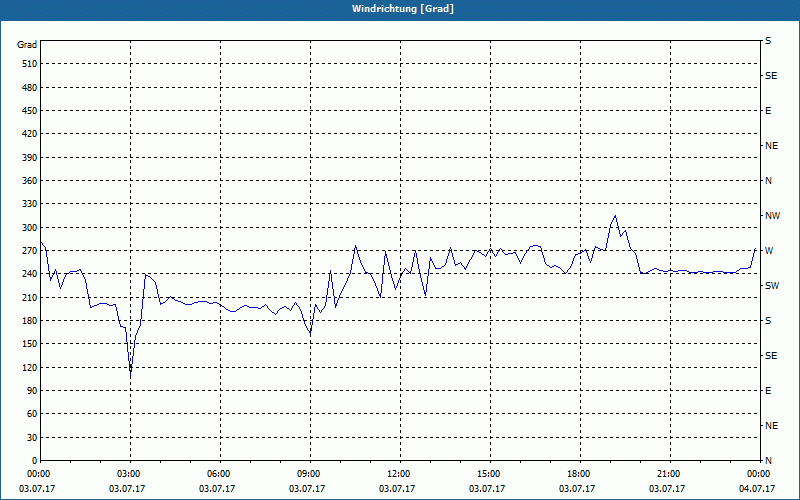Image resolution: width=800 pixels, height=500 pixels.
Task: Click the date label "04.07.17"
Action: [757, 489]
